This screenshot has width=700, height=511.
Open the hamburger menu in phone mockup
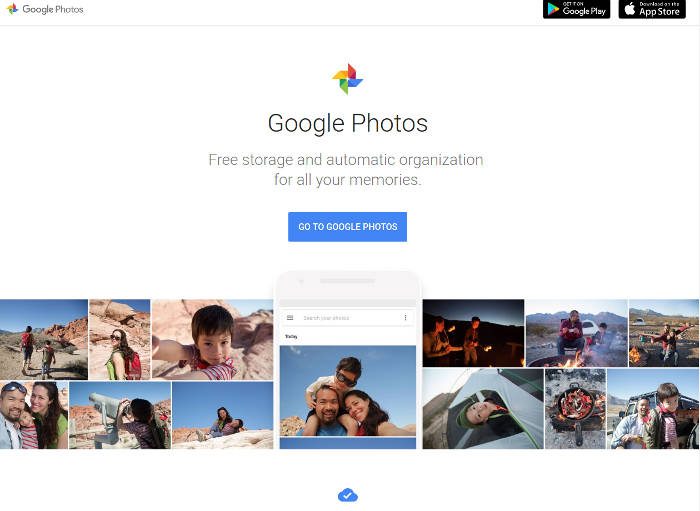coord(290,318)
